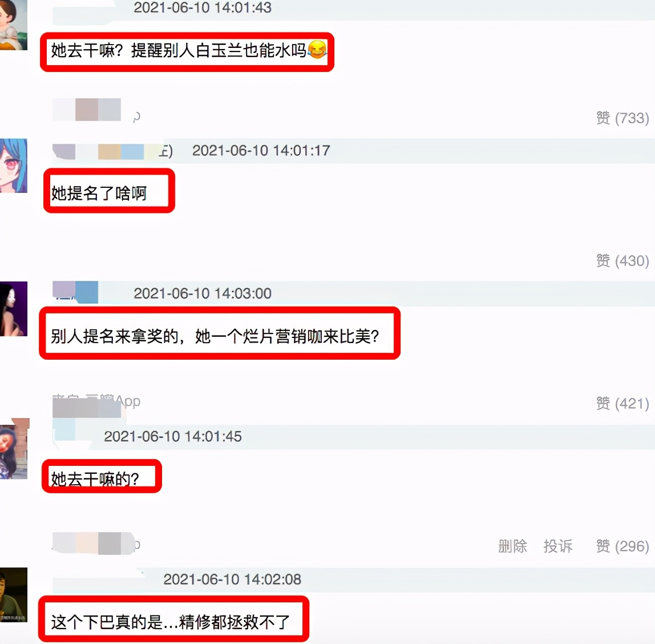Click the timestamp 2021-06-10 14:03:00
655x644 pixels.
coord(203,293)
